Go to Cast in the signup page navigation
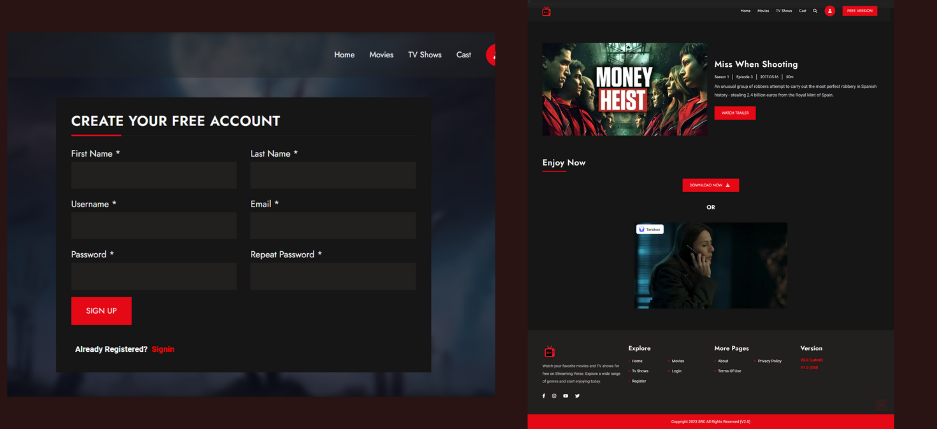Viewport: 937px width, 429px height. point(464,55)
